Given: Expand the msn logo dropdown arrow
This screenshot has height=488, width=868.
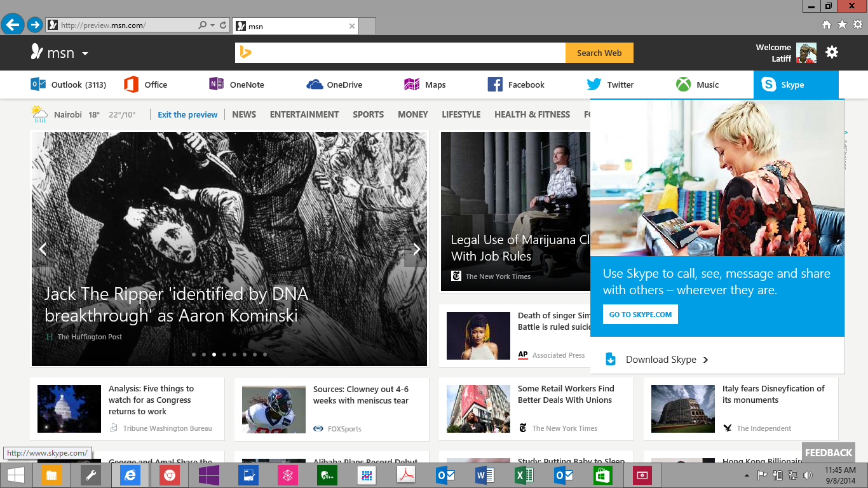Looking at the screenshot, I should coord(85,53).
